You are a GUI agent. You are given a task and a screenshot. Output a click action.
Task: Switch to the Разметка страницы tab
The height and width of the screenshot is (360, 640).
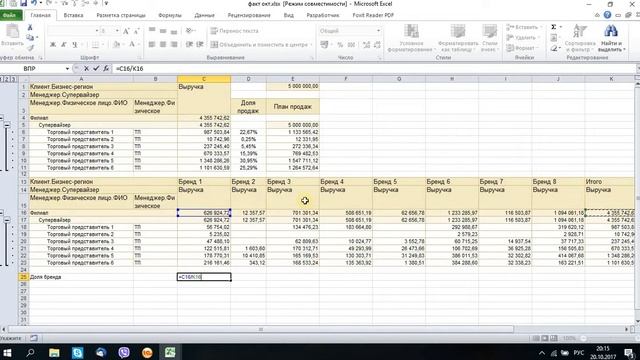click(x=121, y=15)
